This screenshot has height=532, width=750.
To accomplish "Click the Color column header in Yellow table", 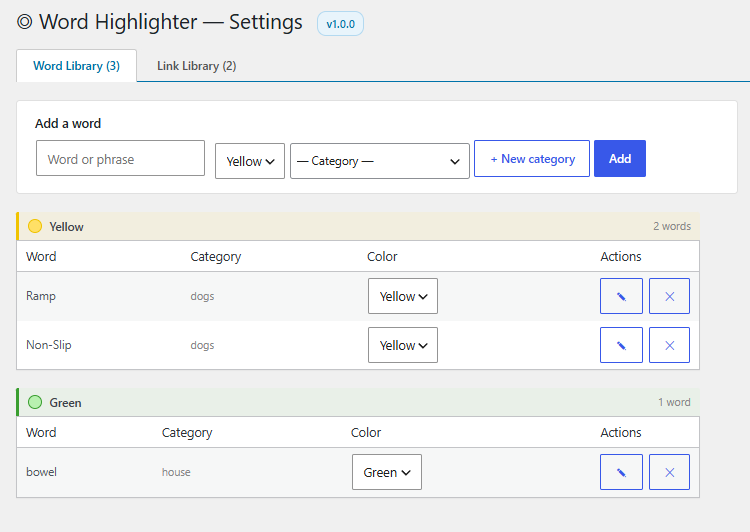I will point(382,256).
